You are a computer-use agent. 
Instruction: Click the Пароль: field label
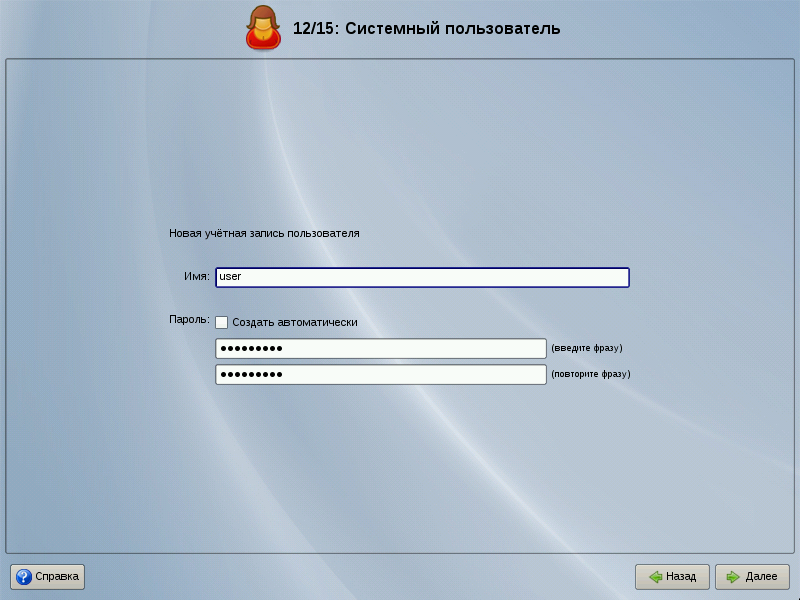(x=190, y=321)
